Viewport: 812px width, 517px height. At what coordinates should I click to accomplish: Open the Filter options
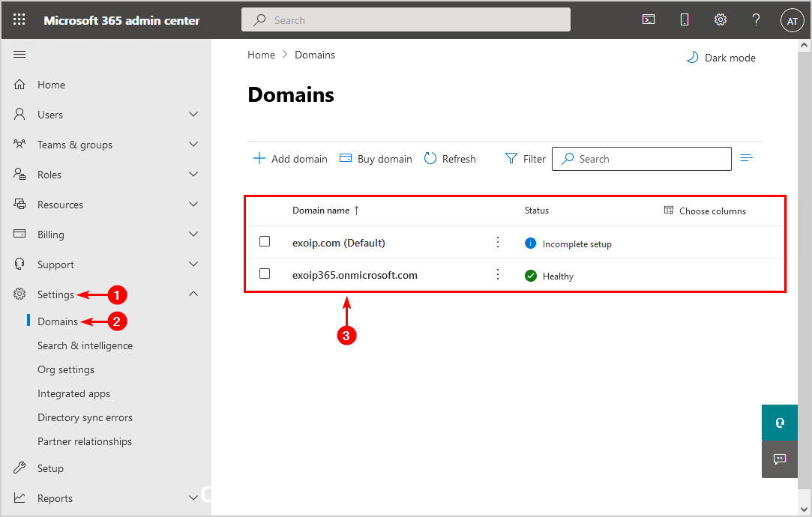tap(525, 159)
